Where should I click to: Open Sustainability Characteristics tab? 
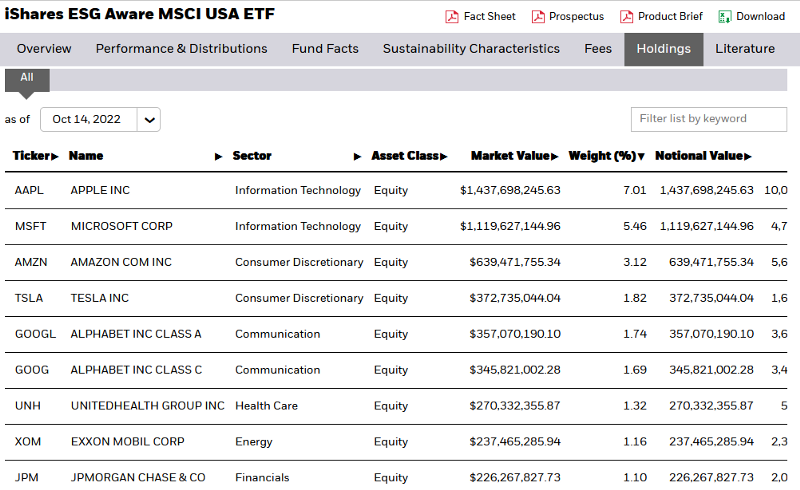(471, 49)
